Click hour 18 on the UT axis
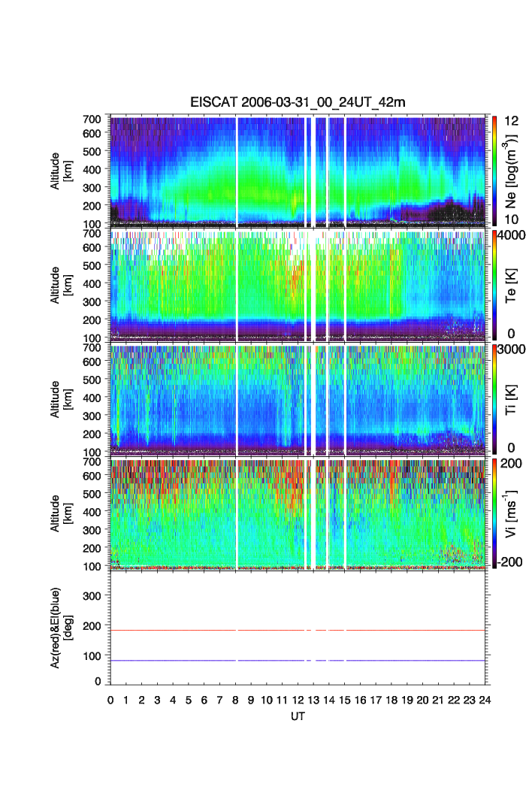This screenshot has height=799, width=532. [391, 701]
